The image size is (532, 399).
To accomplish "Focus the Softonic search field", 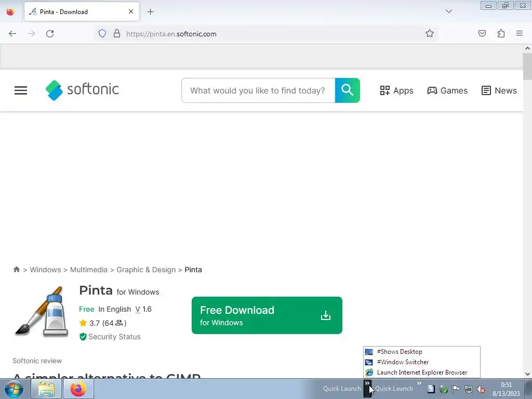I will tap(258, 90).
